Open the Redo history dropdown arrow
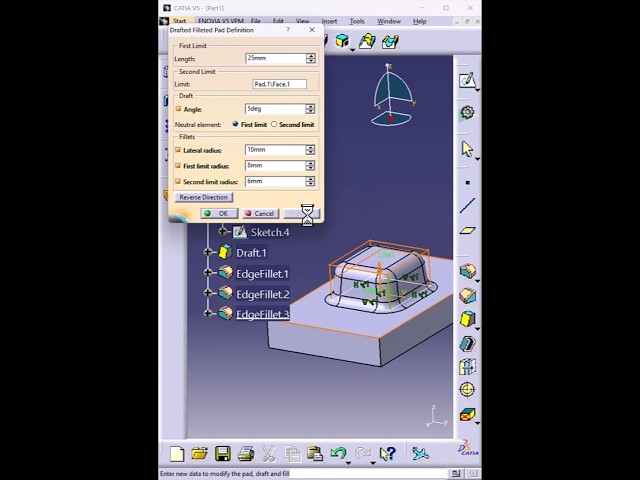640x480 pixels. point(373,463)
